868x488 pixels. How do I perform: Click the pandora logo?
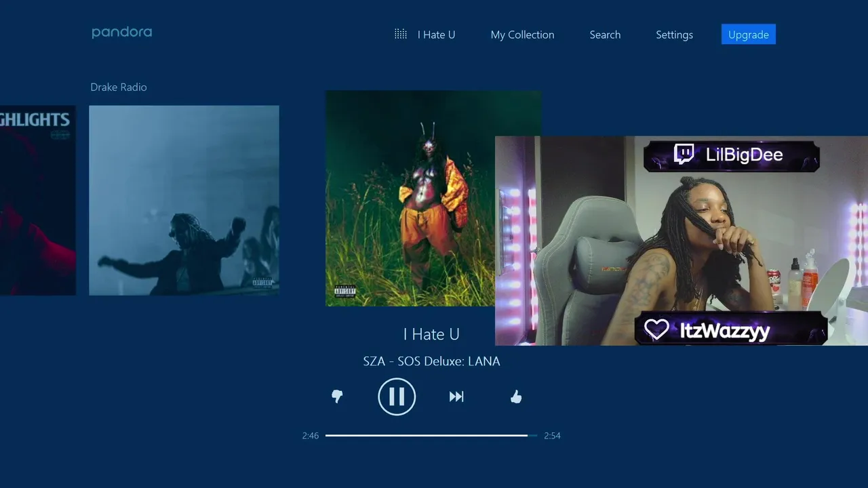point(122,33)
